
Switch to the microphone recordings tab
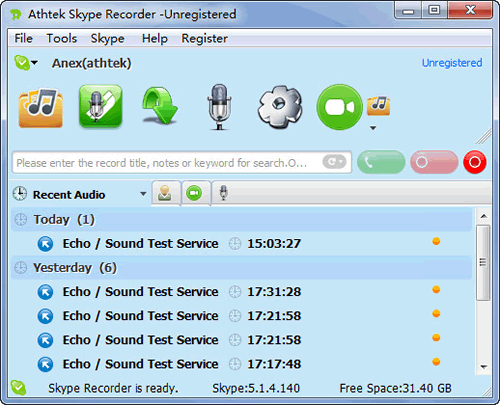coord(224,193)
